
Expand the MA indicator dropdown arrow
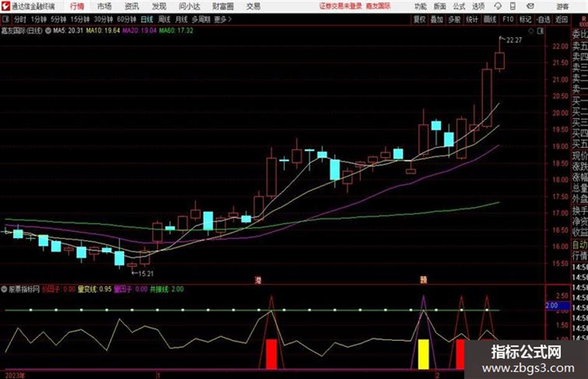coord(49,30)
